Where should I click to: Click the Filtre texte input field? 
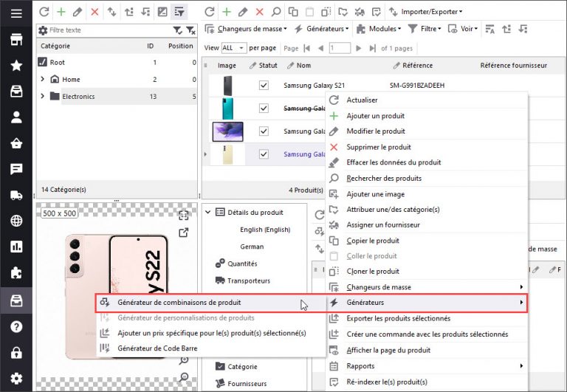tap(109, 30)
